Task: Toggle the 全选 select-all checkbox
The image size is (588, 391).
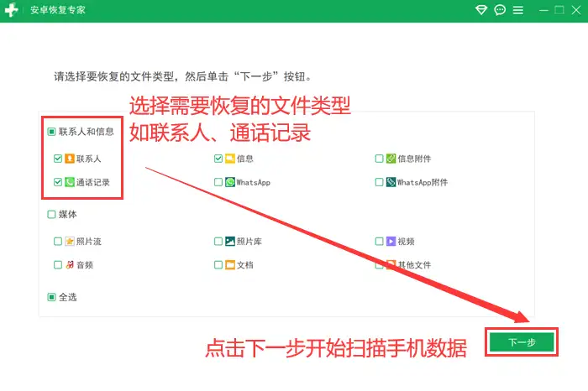Action: tap(51, 297)
